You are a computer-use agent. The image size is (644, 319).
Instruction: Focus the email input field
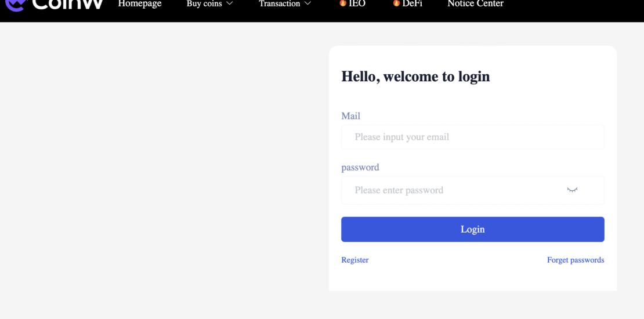[472, 137]
